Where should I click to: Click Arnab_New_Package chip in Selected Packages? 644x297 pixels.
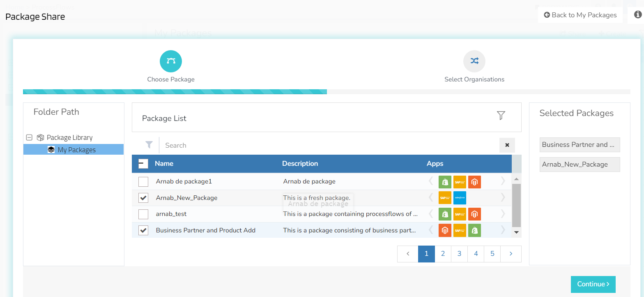[580, 164]
